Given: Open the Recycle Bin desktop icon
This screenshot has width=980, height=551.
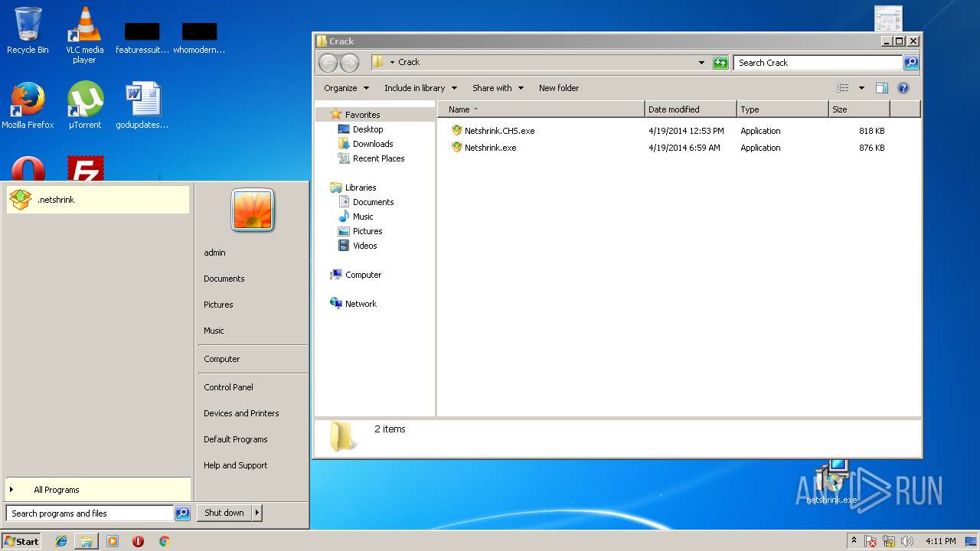Looking at the screenshot, I should point(28,31).
